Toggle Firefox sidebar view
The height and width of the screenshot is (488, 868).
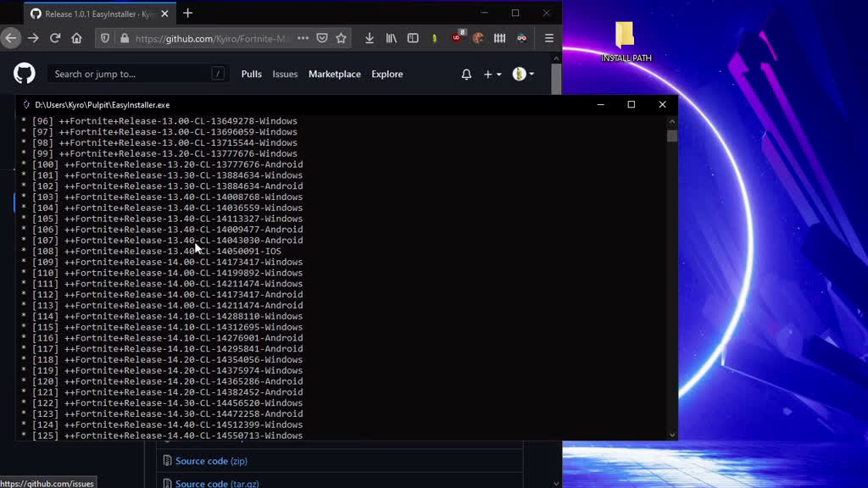[413, 38]
